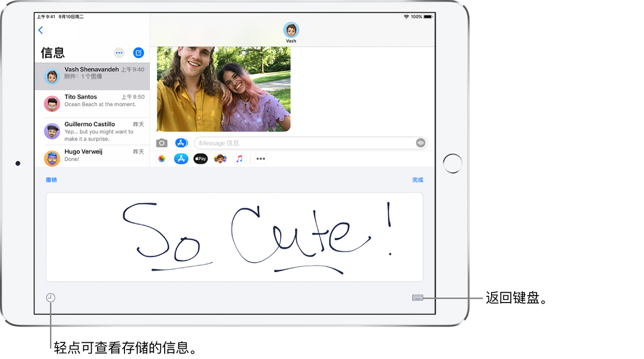Tap the 信息 title heading
The width and height of the screenshot is (644, 359).
(53, 52)
